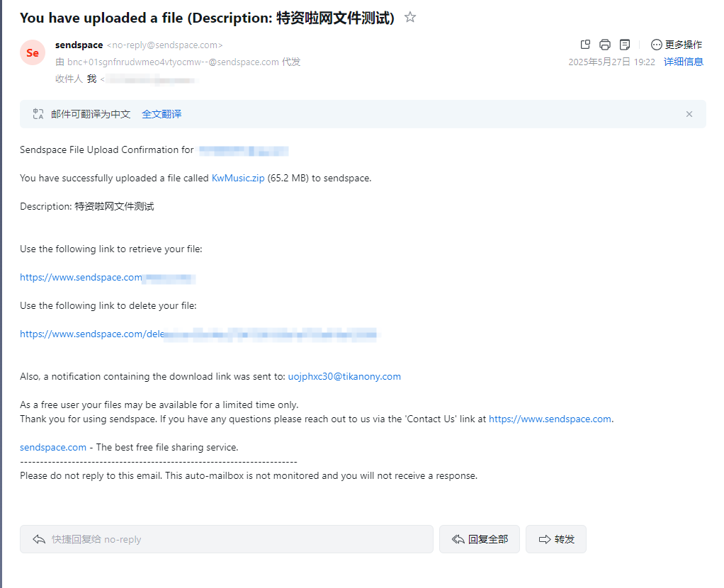Click the 2025年5月27日 19:22 timestamp

[611, 62]
